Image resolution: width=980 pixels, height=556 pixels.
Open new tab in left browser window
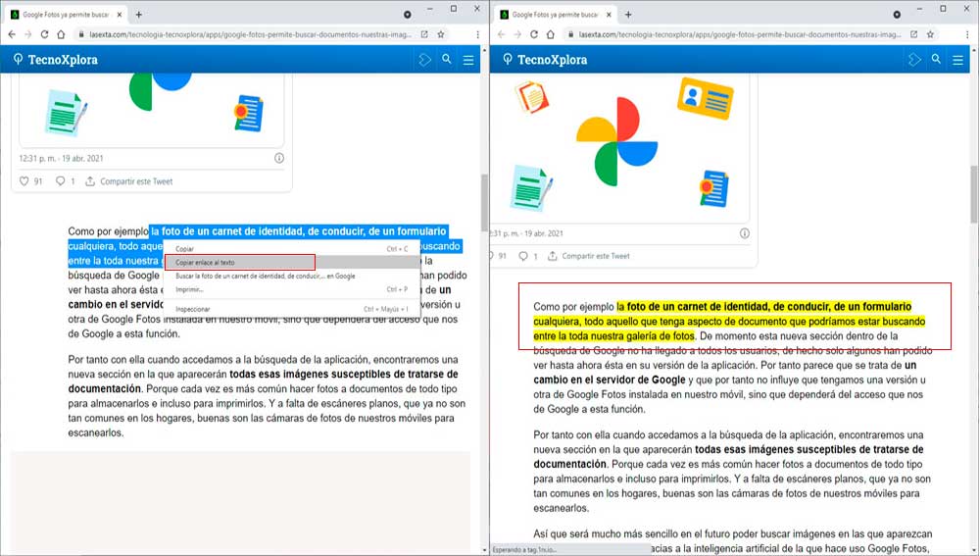(139, 15)
